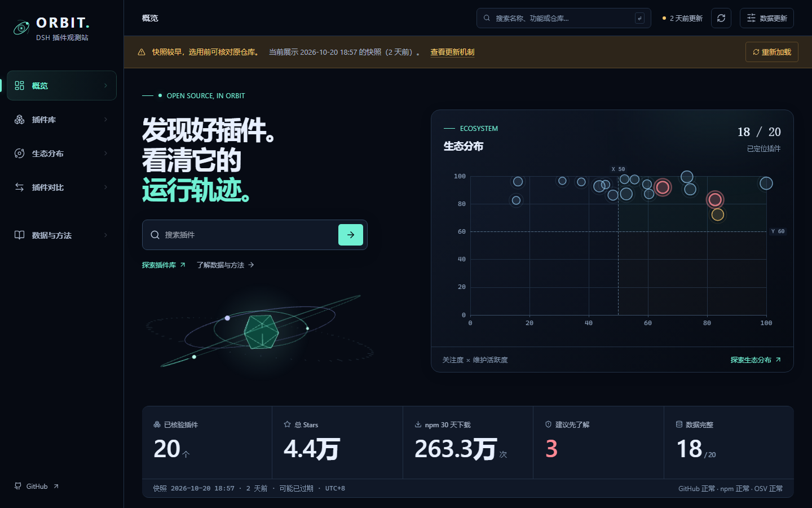Expand the 生态分布 chevron in sidebar
The image size is (812, 508).
click(x=105, y=154)
